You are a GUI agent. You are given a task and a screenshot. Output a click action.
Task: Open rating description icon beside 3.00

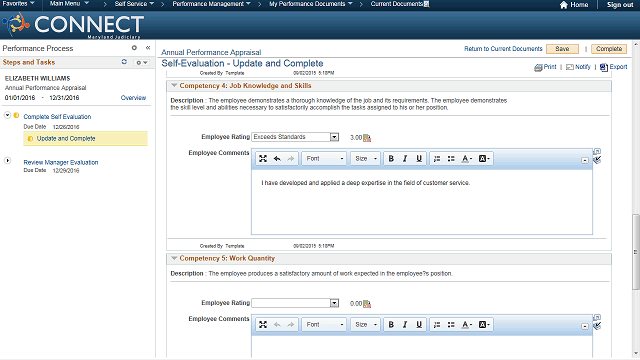coord(367,138)
